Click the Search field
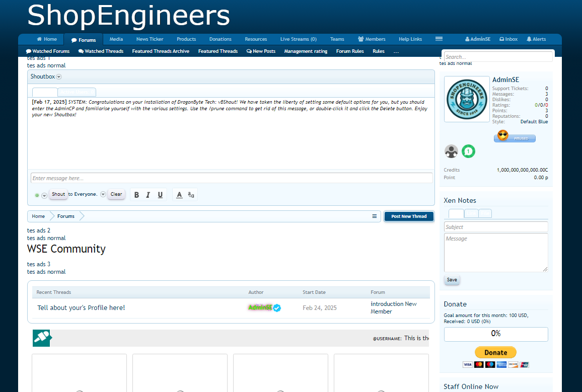The image size is (582, 392). (498, 57)
